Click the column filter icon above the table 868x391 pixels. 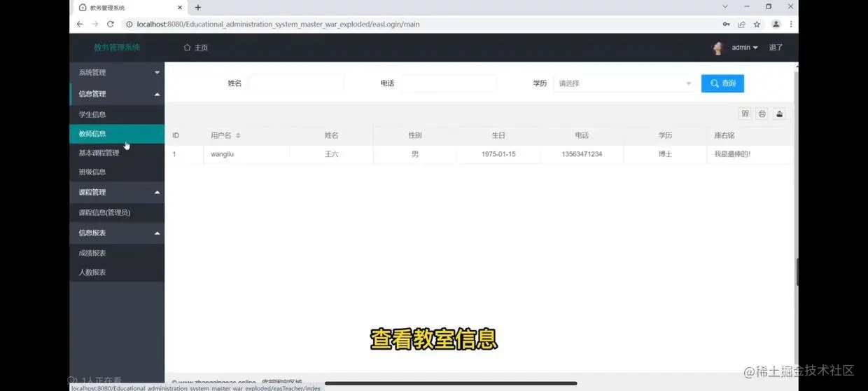coord(745,114)
